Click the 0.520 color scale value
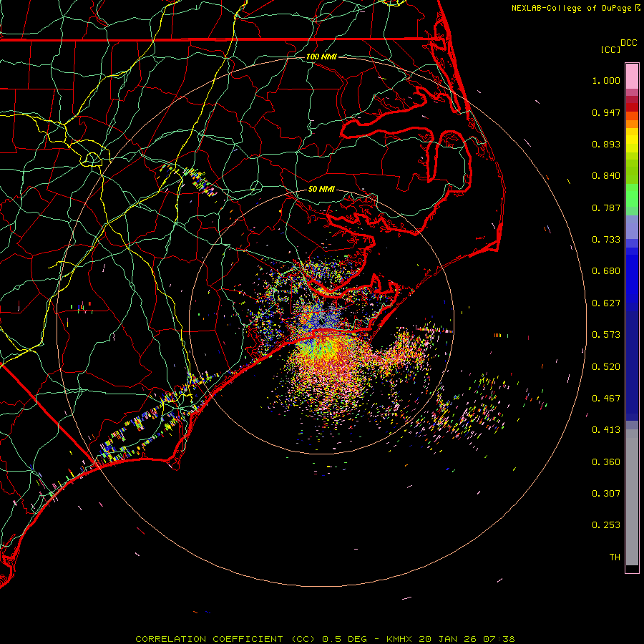 click(x=606, y=367)
